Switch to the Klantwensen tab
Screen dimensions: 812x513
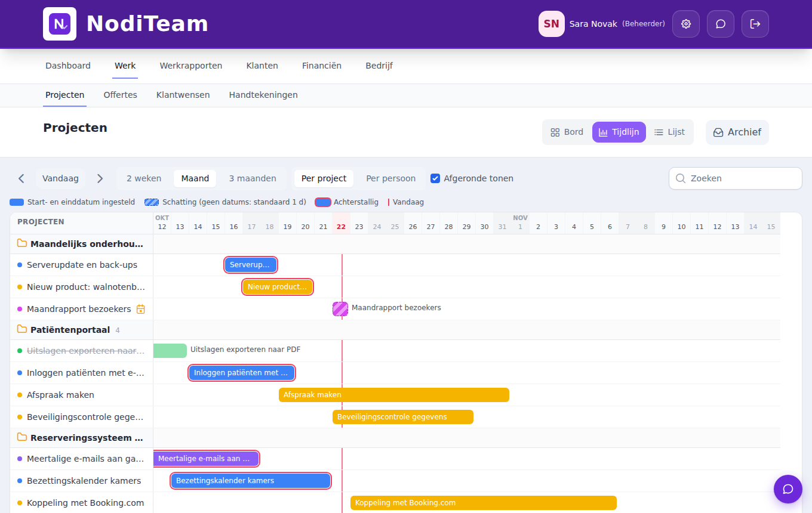(183, 95)
